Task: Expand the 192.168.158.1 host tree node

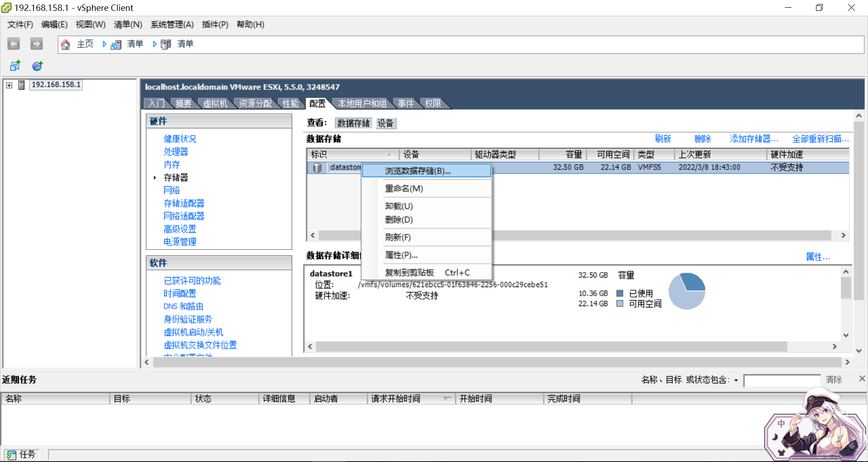Action: (x=9, y=85)
